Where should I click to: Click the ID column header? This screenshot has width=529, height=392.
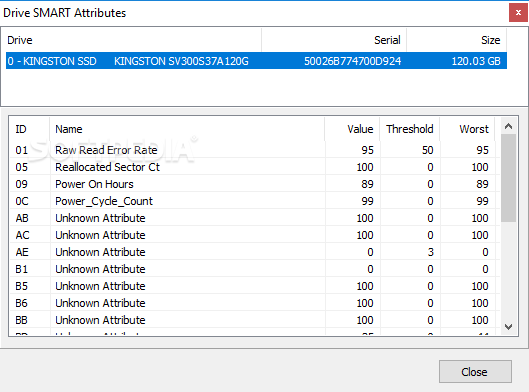click(x=30, y=129)
